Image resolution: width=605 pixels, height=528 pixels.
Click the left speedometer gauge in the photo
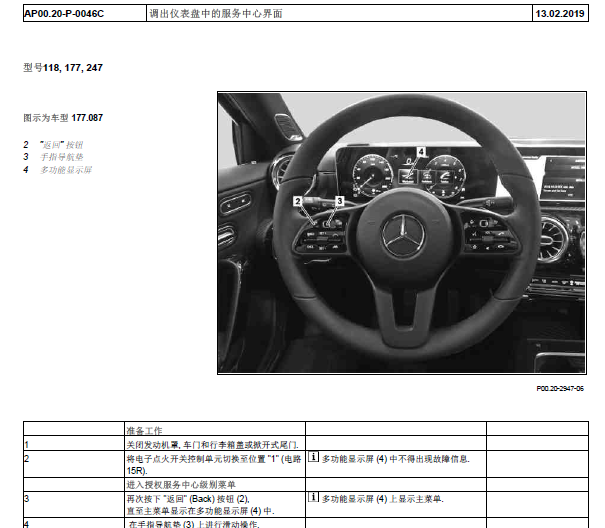coord(372,174)
